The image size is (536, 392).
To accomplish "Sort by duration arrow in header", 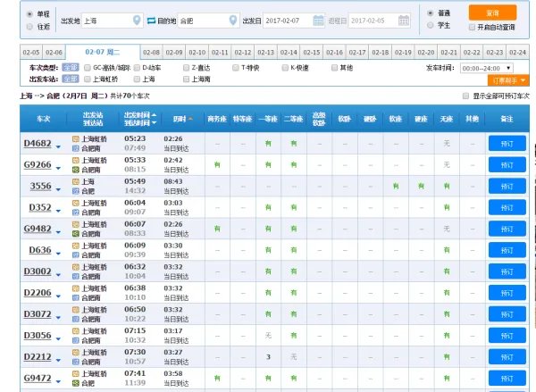I will tap(190, 119).
